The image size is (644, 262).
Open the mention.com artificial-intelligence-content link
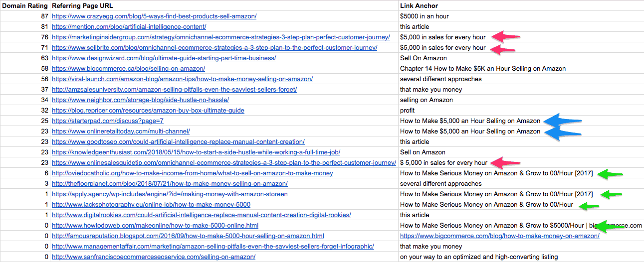pos(129,26)
